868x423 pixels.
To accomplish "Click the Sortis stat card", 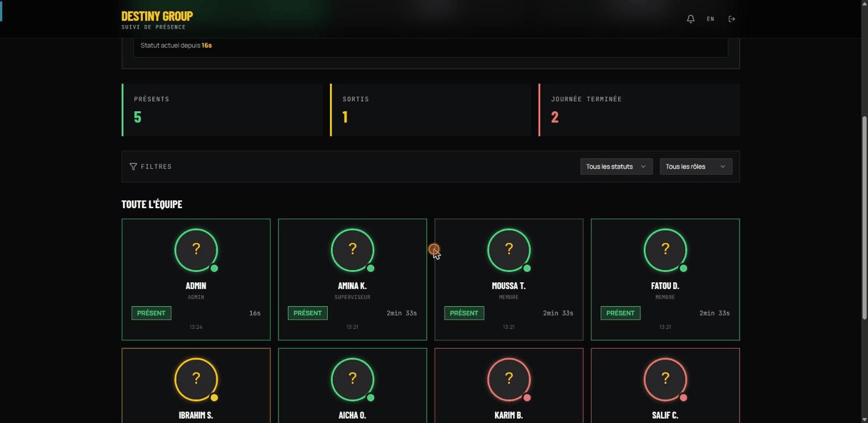I will pos(431,110).
